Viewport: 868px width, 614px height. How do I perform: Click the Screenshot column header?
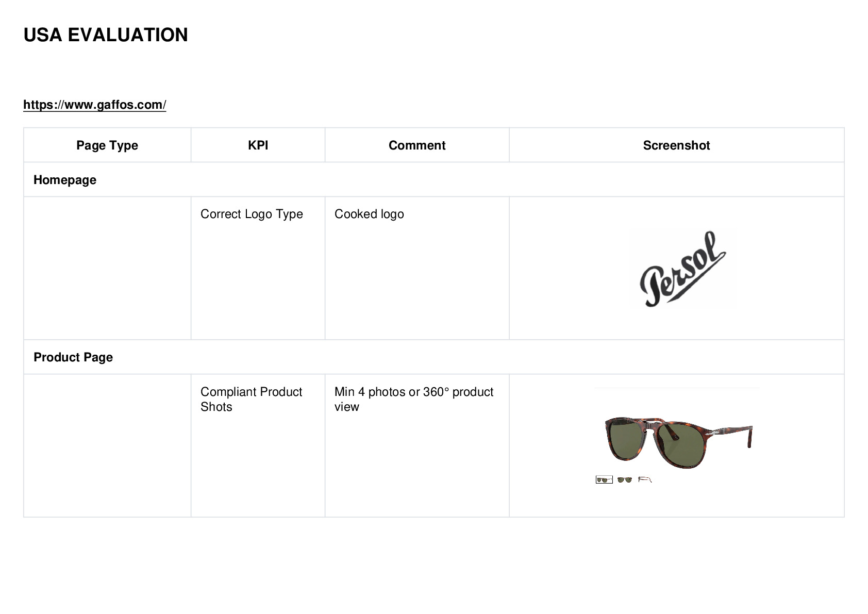tap(676, 145)
